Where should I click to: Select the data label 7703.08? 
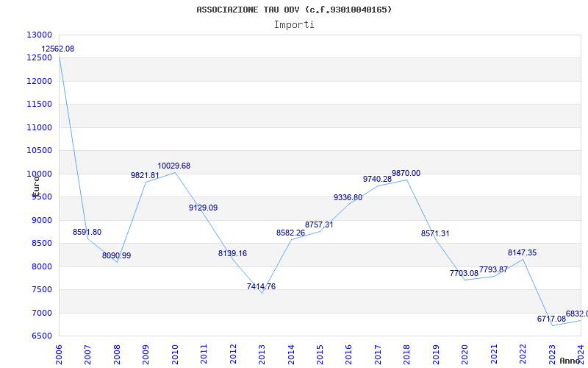coord(465,273)
